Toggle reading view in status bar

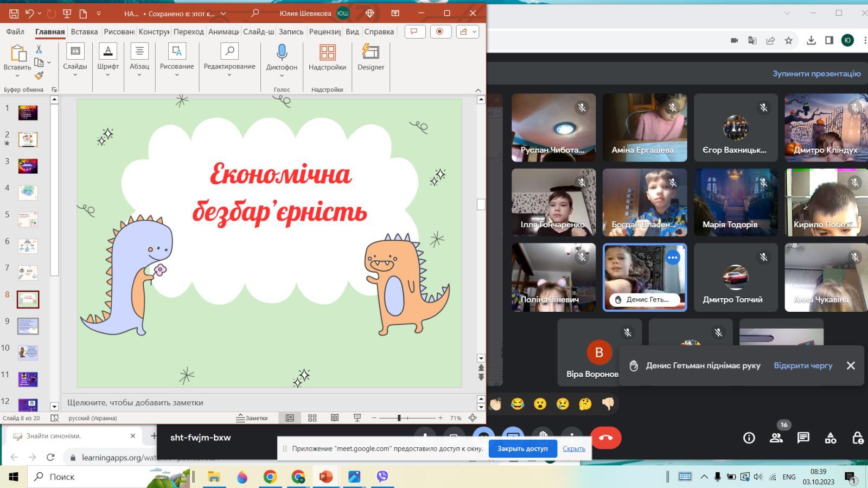(x=335, y=418)
